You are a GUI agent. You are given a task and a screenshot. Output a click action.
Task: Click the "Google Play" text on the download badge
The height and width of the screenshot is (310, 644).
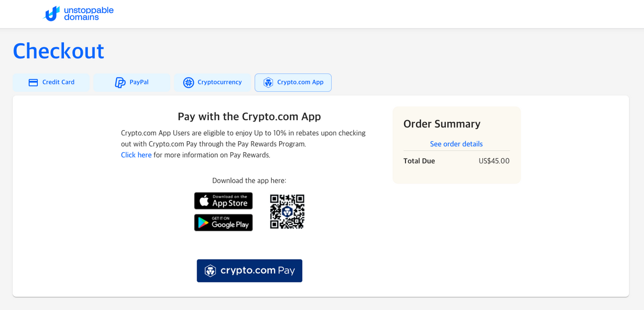230,225
